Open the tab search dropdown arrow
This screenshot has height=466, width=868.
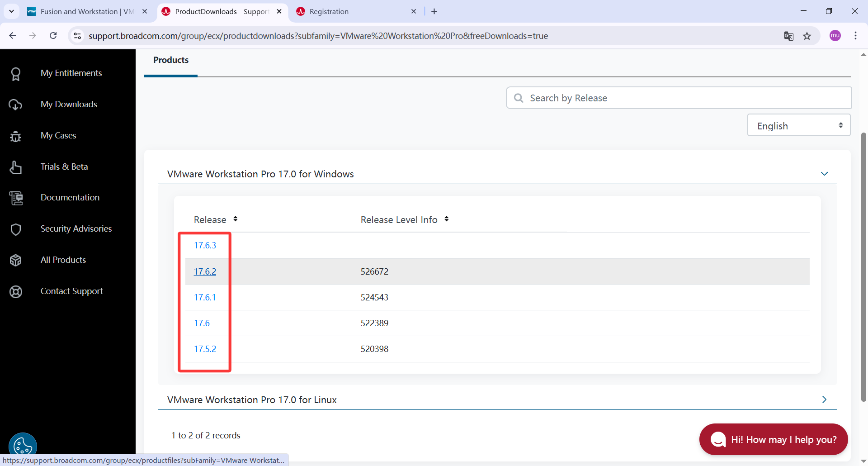point(11,11)
